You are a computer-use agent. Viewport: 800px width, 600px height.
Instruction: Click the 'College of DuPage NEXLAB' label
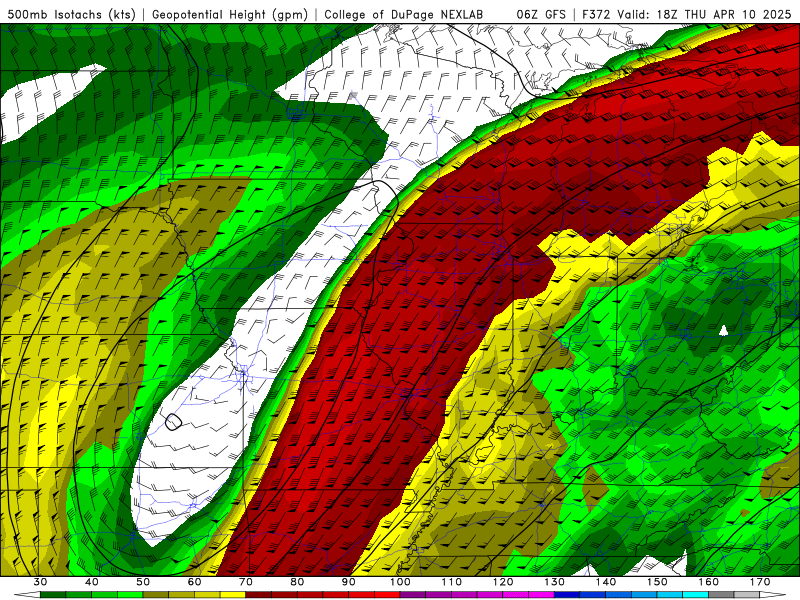point(404,15)
